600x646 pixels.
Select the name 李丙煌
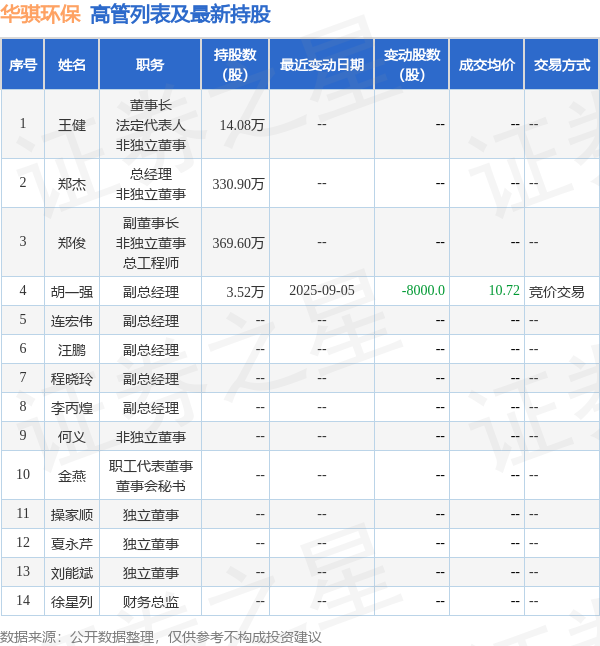[72, 408]
